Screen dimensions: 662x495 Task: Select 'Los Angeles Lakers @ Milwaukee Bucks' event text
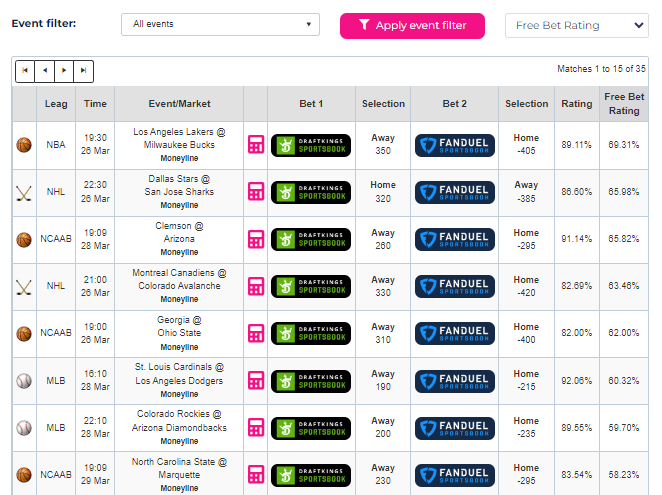coord(179,139)
